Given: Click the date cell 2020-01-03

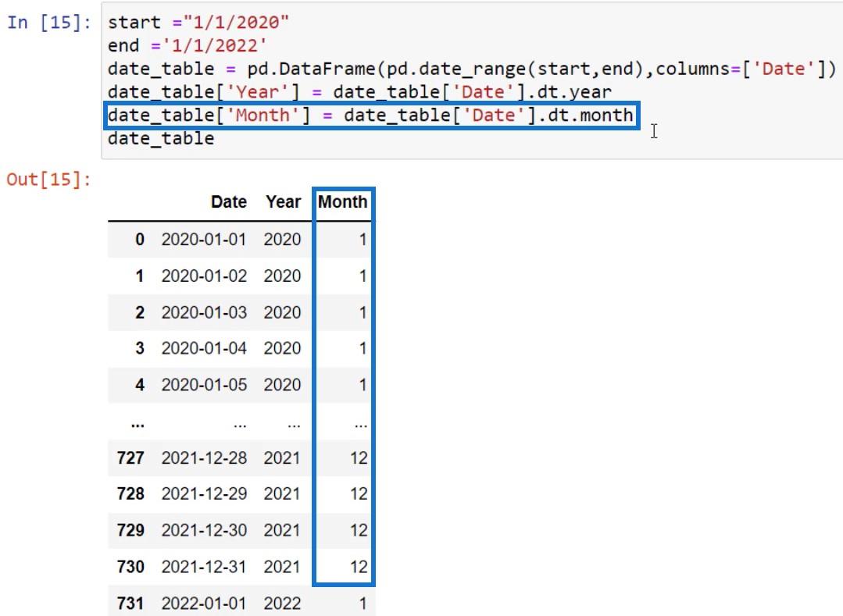Looking at the screenshot, I should [204, 312].
